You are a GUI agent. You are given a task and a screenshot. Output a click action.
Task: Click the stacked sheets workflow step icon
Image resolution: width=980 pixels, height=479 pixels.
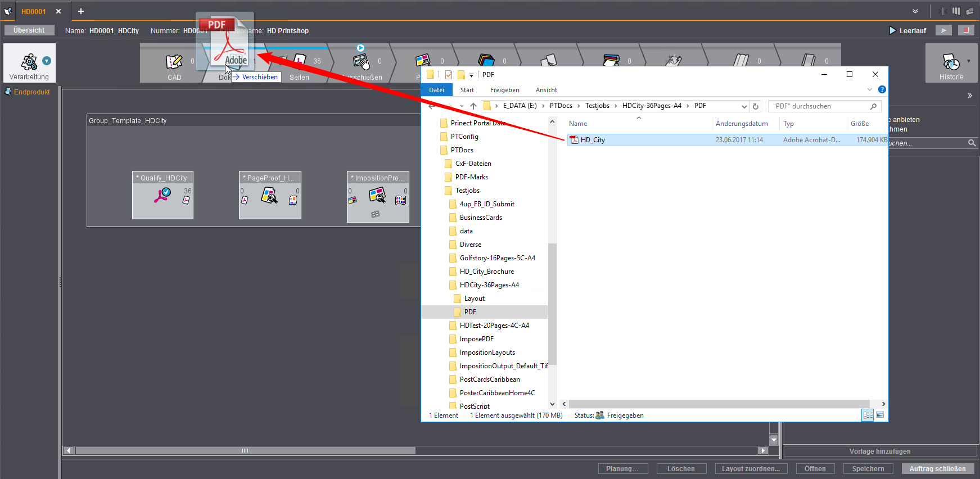[x=486, y=60]
